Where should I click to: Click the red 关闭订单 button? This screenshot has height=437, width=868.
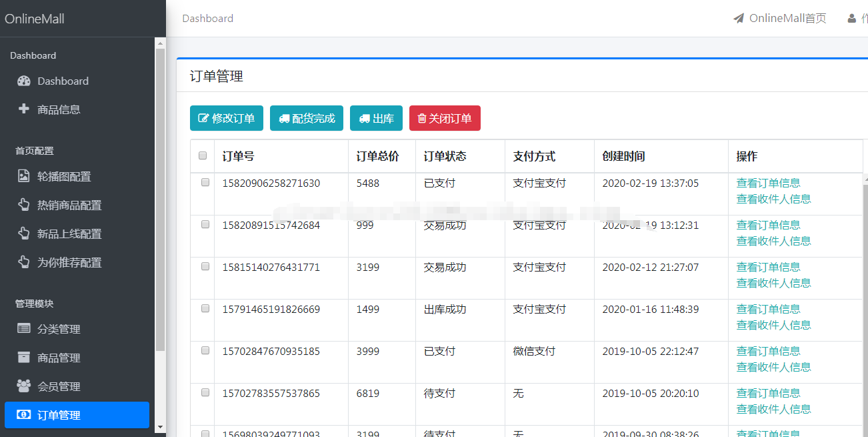445,118
